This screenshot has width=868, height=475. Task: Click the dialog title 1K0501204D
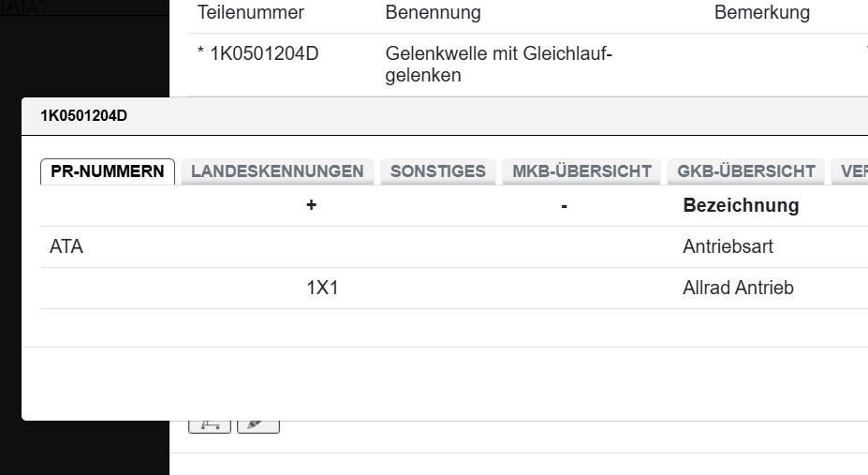pos(83,116)
